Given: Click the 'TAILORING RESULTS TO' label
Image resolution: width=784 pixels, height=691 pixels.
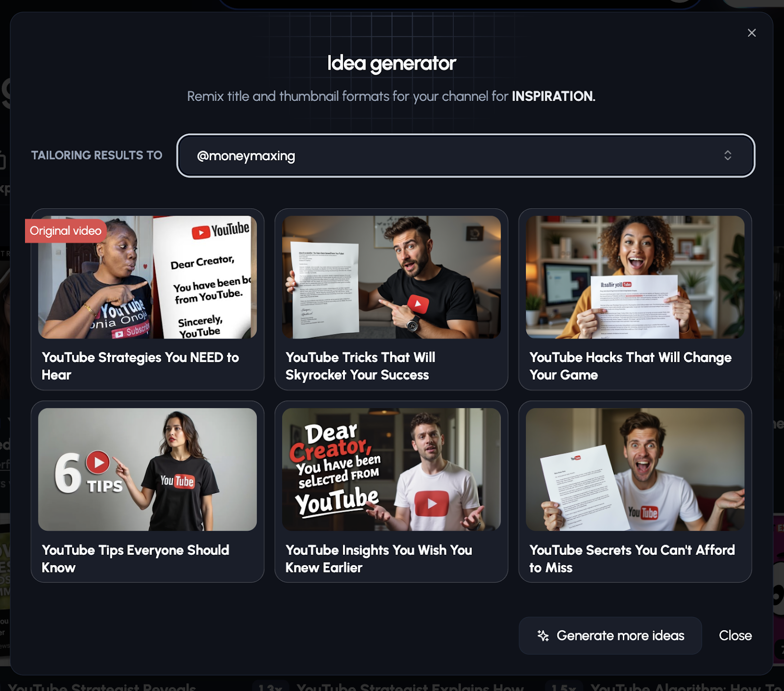Looking at the screenshot, I should tap(97, 155).
